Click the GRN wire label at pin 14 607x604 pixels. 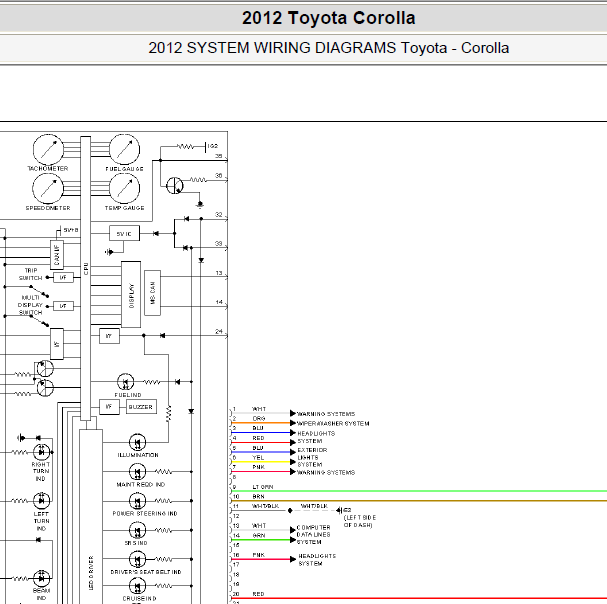259,535
